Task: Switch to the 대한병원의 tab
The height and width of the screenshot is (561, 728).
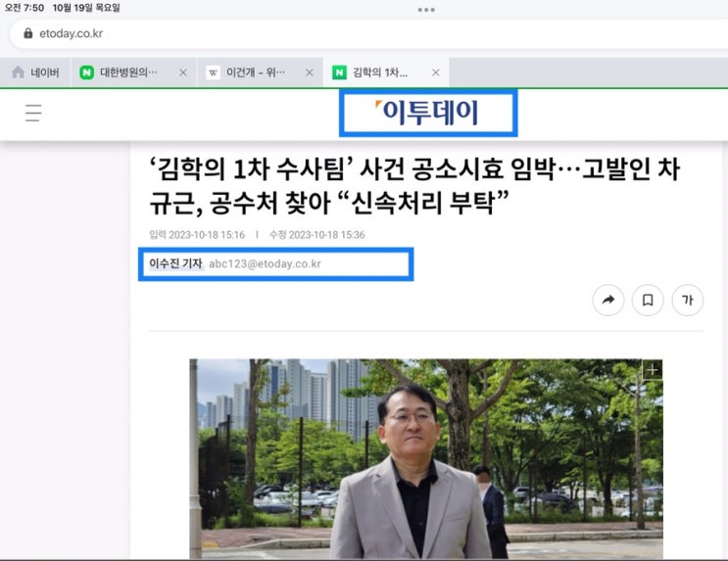Action: [134, 72]
